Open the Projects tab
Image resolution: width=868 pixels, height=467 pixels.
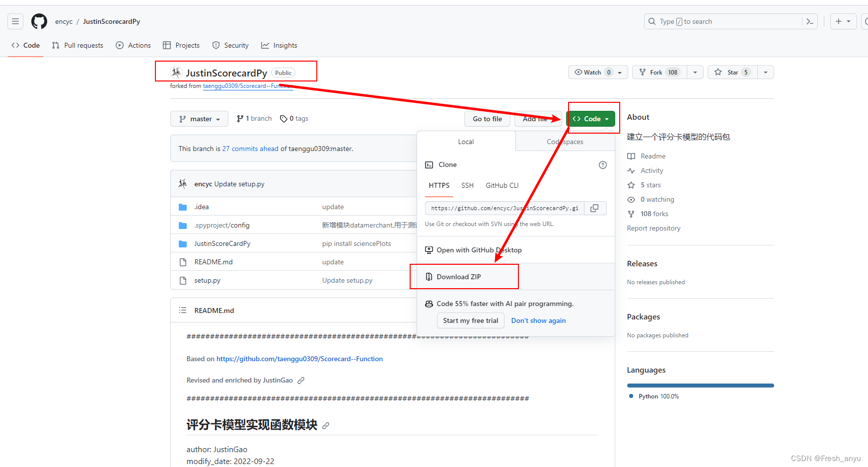point(181,45)
